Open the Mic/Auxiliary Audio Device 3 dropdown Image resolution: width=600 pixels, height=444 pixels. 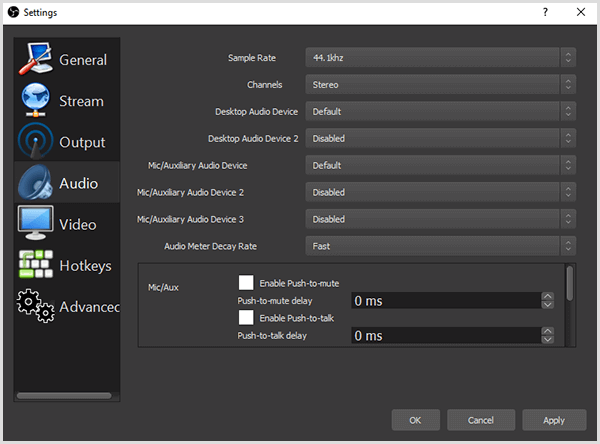click(440, 219)
